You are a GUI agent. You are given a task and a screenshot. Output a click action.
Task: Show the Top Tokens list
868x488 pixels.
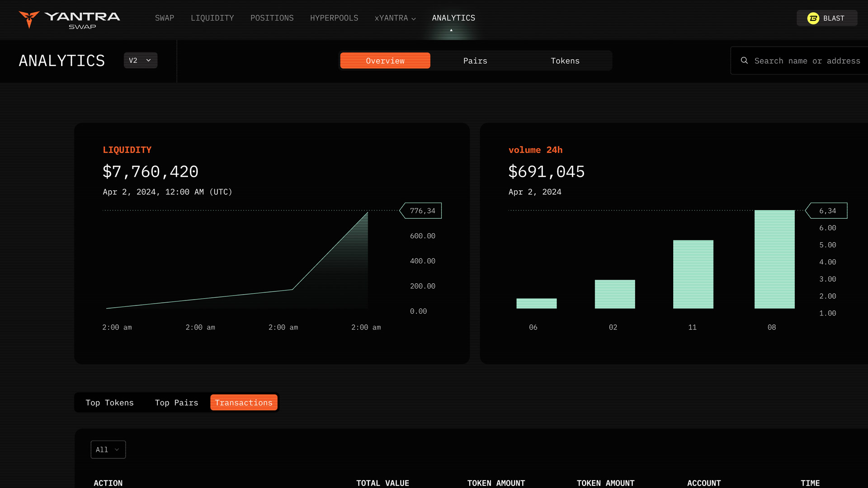click(109, 403)
